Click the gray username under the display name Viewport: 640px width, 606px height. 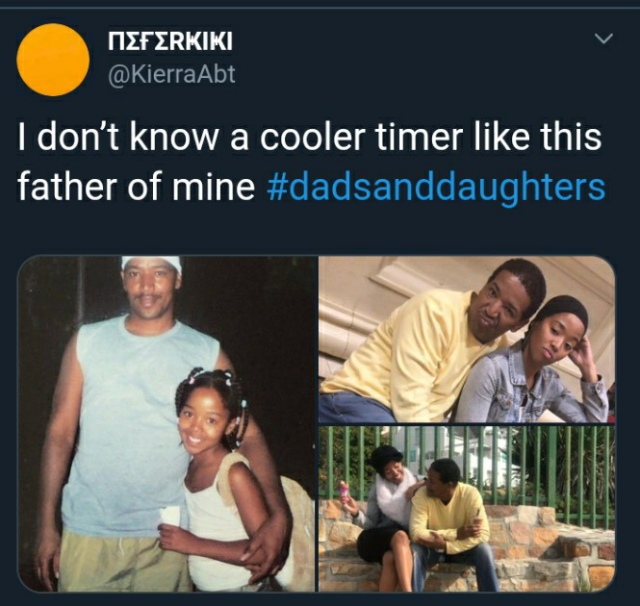click(171, 75)
